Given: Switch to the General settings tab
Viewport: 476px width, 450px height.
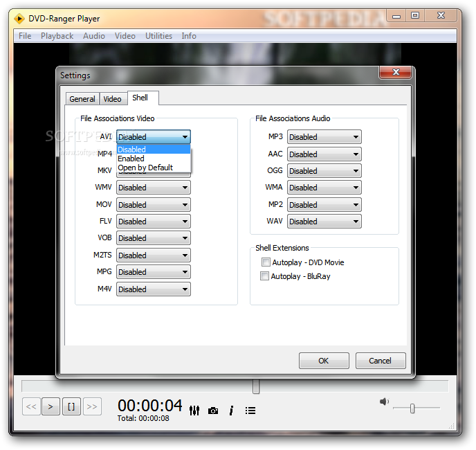Looking at the screenshot, I should click(x=82, y=99).
